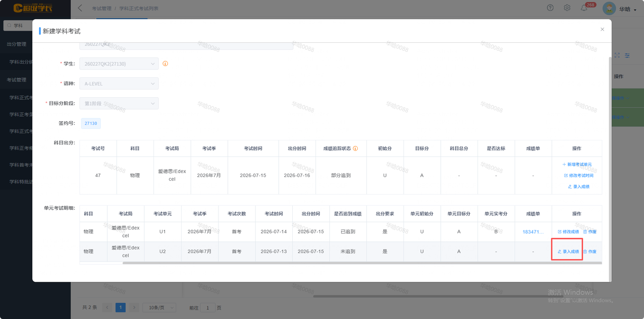Select 出分管理 in the sidebar menu
This screenshot has width=644, height=319.
pos(17,44)
